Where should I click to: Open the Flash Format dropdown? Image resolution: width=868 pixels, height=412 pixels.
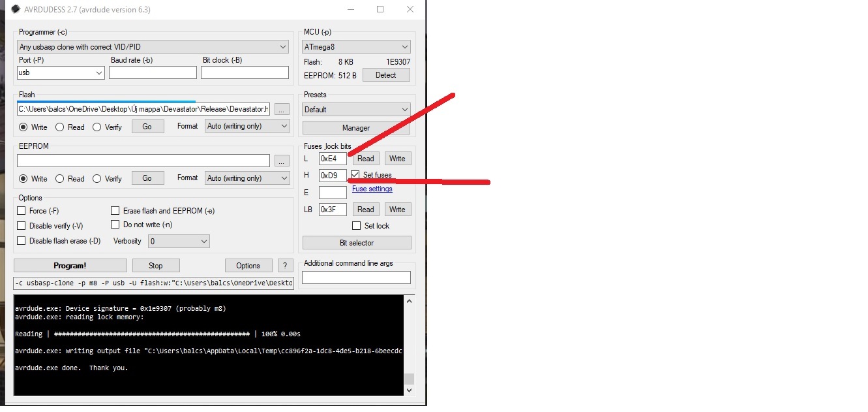(247, 126)
